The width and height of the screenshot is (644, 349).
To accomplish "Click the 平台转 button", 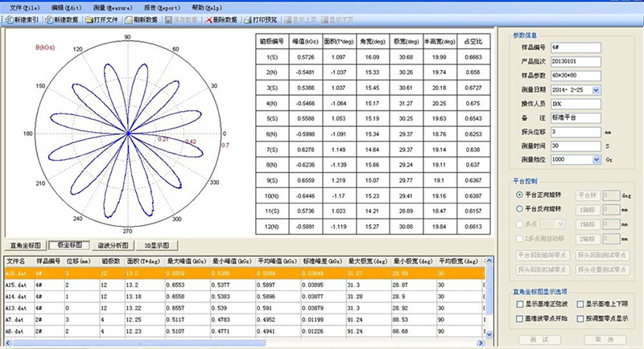I will coord(588,195).
